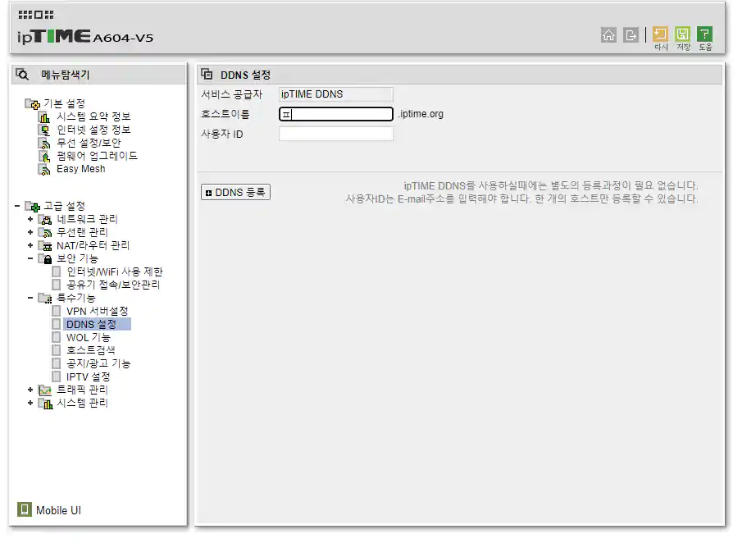The height and width of the screenshot is (543, 756).
Task: Click the 트래픽 관리 tree label
Action: (x=82, y=390)
